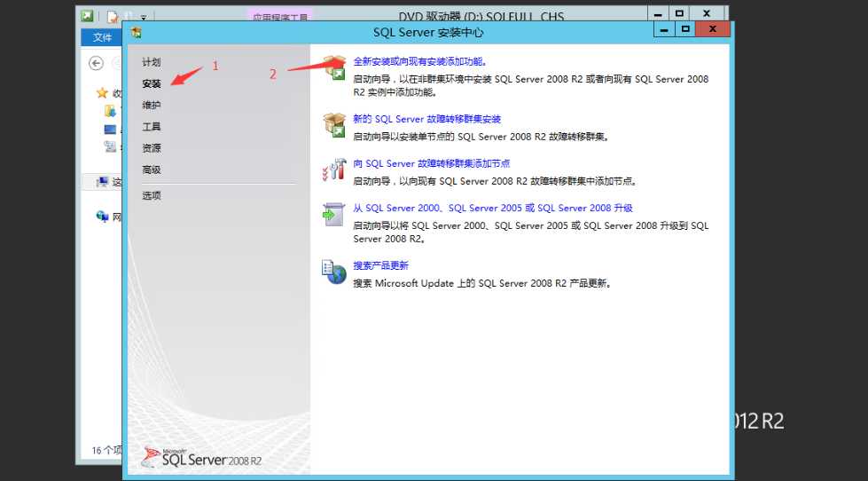Close the SQL Server Installation Center window
Image resolution: width=868 pixels, height=481 pixels.
(713, 29)
